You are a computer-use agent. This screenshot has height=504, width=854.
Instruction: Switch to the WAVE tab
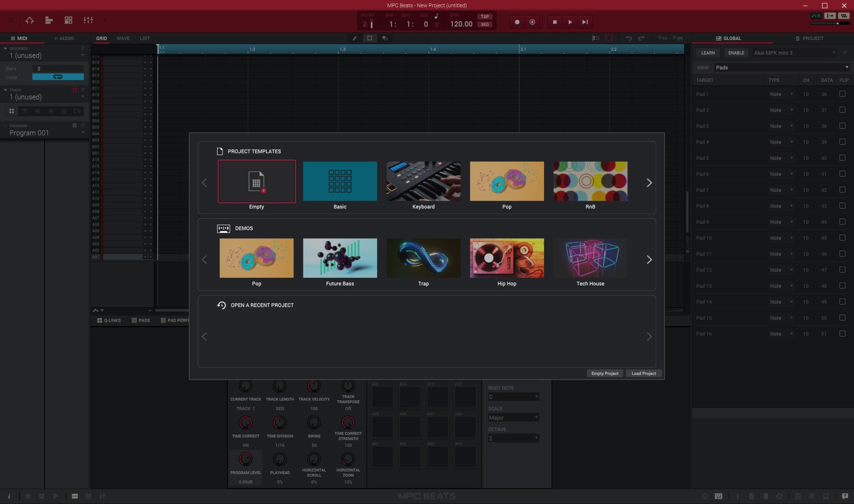click(123, 38)
